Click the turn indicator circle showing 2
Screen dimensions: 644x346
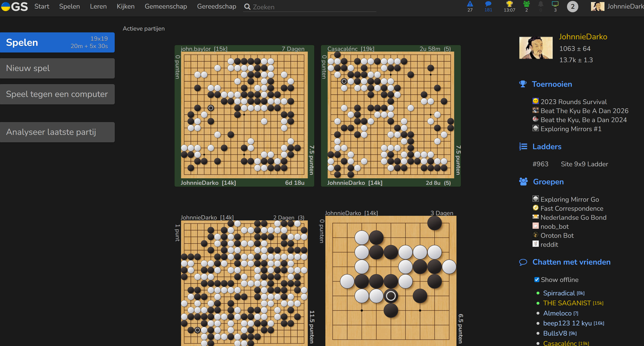(572, 6)
